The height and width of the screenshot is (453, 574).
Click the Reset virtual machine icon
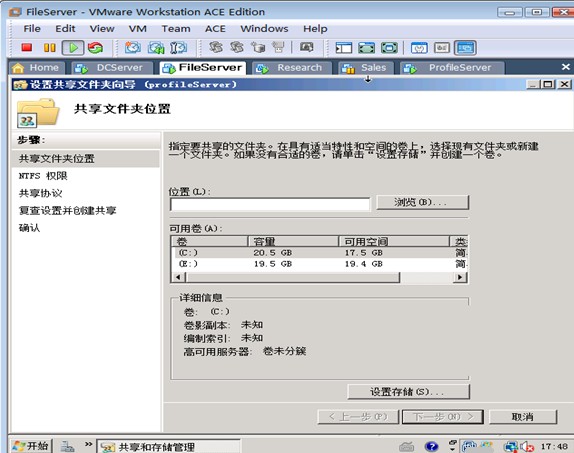[96, 48]
